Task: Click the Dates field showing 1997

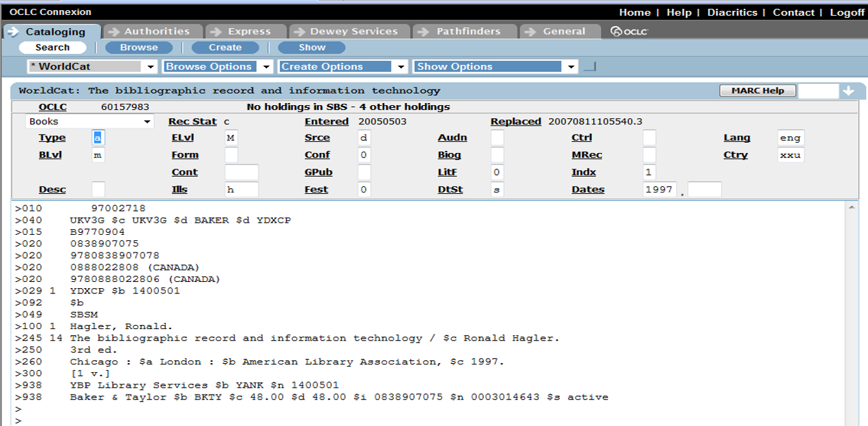Action: 660,190
